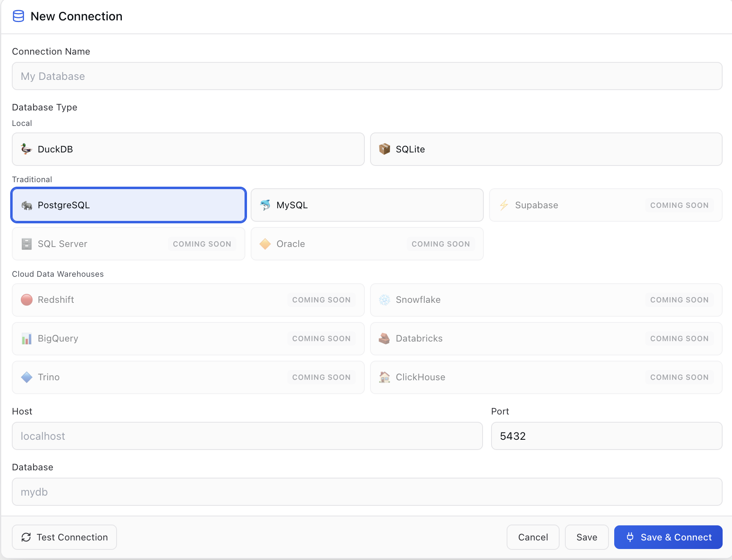Click the BigQuery chart icon
Image resolution: width=732 pixels, height=560 pixels.
tap(26, 338)
